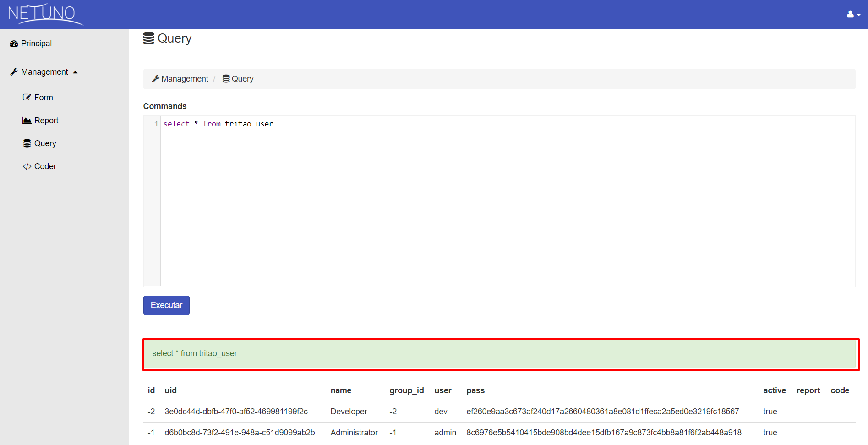Open the Form menu entry
The image size is (868, 445).
(x=44, y=98)
